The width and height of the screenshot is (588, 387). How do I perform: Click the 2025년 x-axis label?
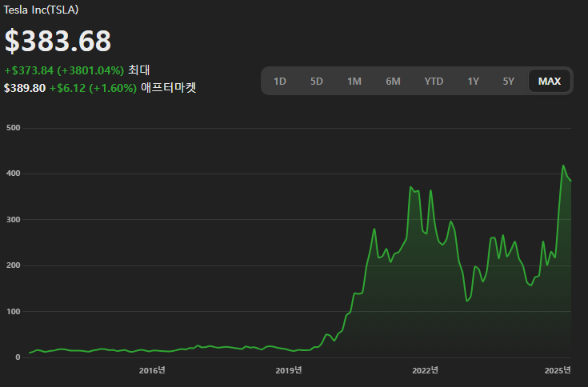coord(558,370)
